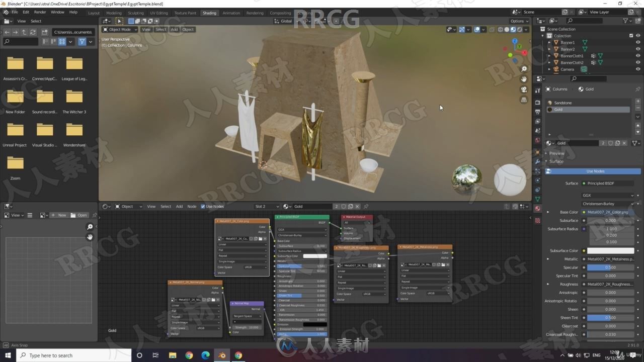Go to parent directory in file browser
Viewport: 644px width, 362px height.
coord(24,32)
